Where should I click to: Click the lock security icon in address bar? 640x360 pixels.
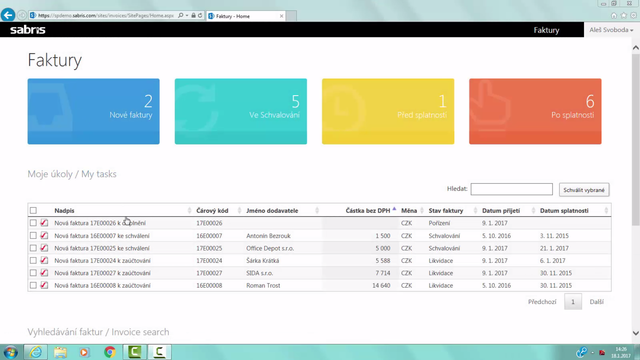click(193, 16)
